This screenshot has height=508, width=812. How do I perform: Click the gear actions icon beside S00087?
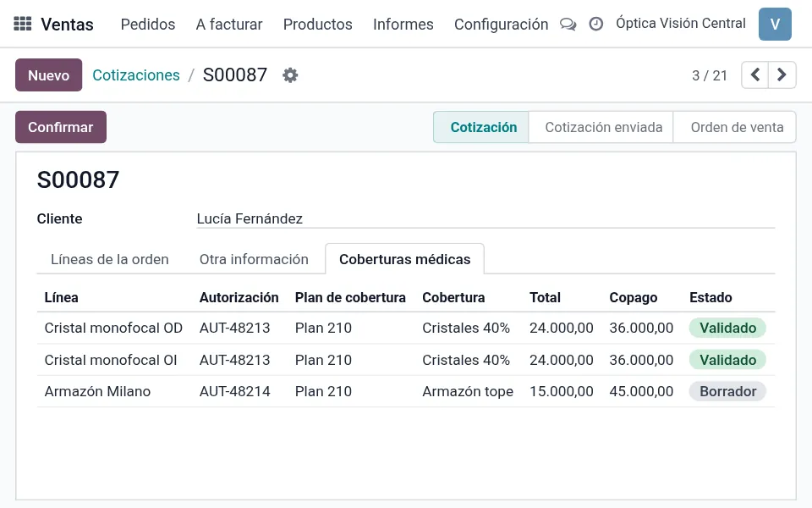click(x=290, y=75)
